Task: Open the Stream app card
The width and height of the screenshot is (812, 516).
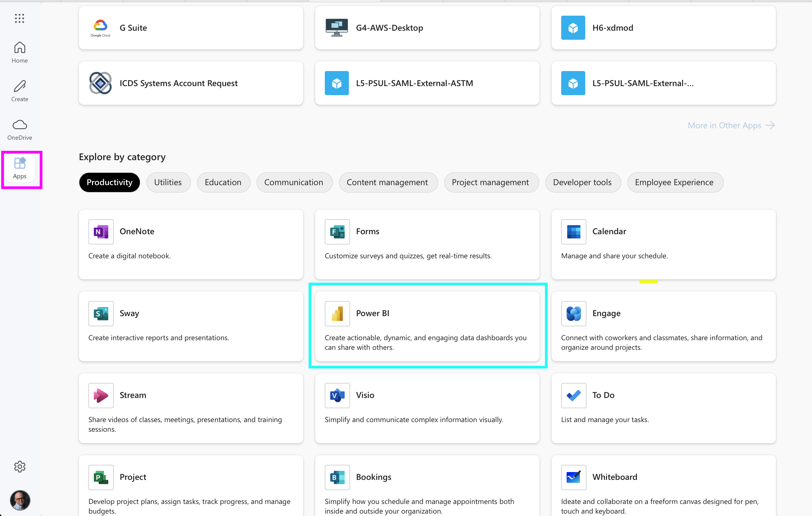Action: (191, 408)
